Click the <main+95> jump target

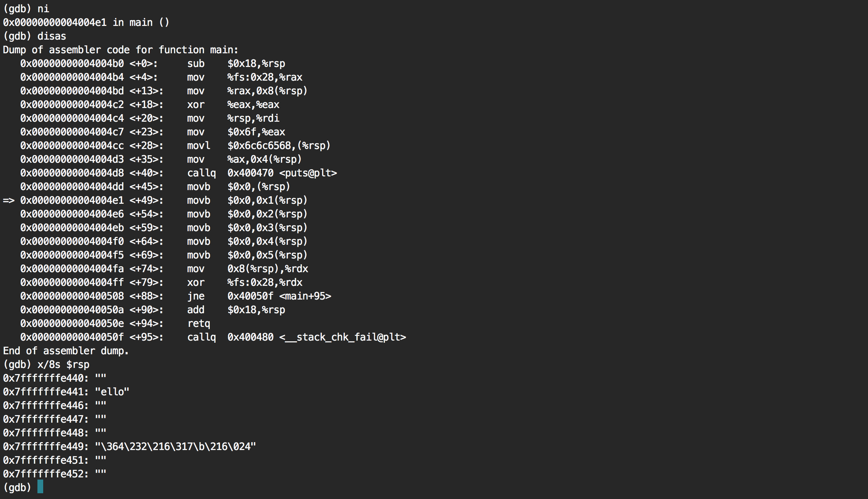305,296
